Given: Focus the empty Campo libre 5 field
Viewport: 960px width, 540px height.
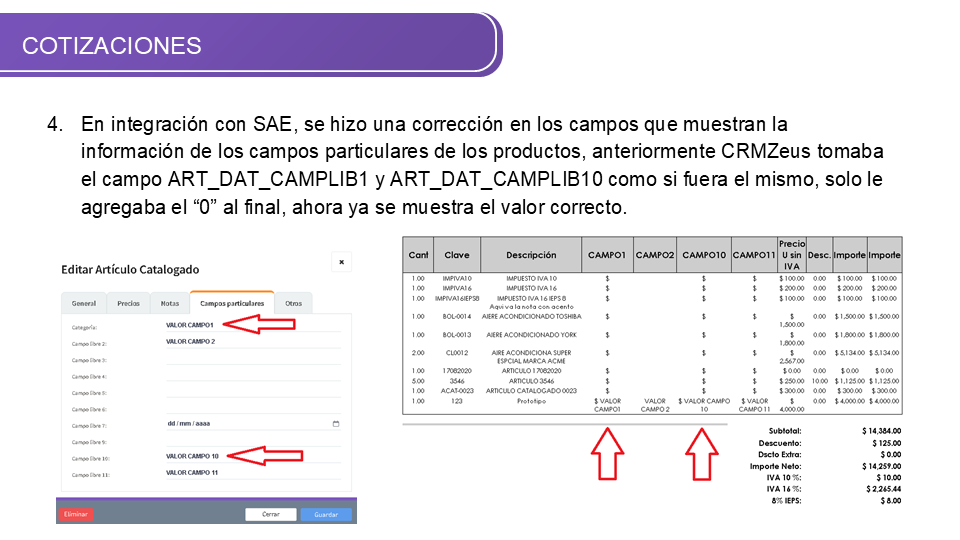Looking at the screenshot, I should (253, 391).
